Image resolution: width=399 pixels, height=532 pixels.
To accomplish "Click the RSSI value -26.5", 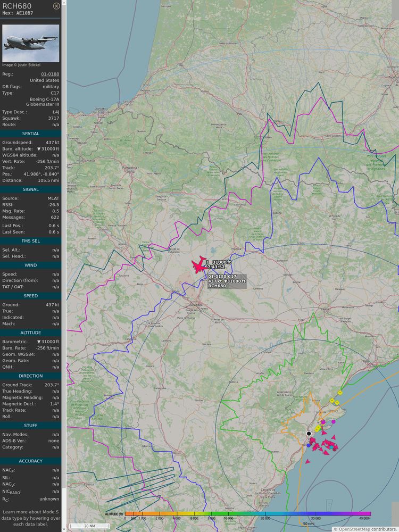I will tap(54, 205).
